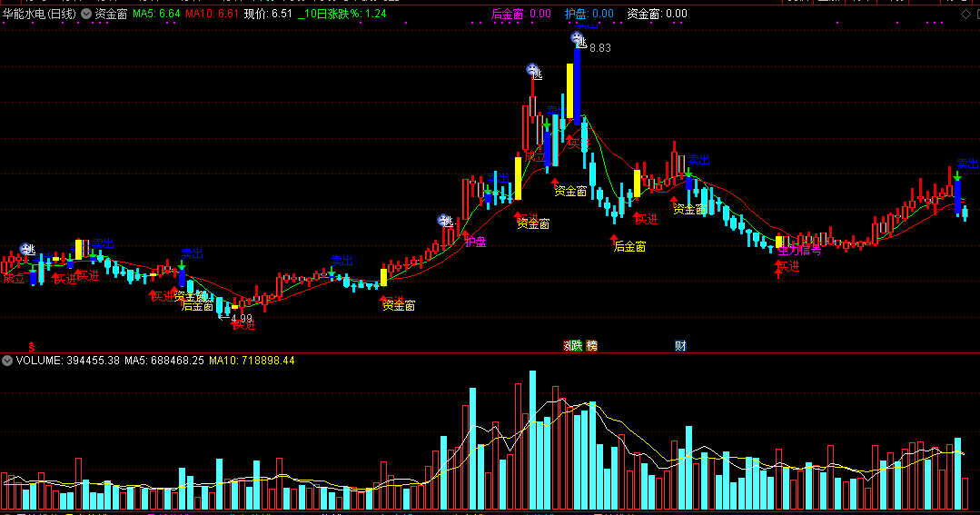
Task: Click the 买进 signal below 主力信号
Action: coord(788,267)
